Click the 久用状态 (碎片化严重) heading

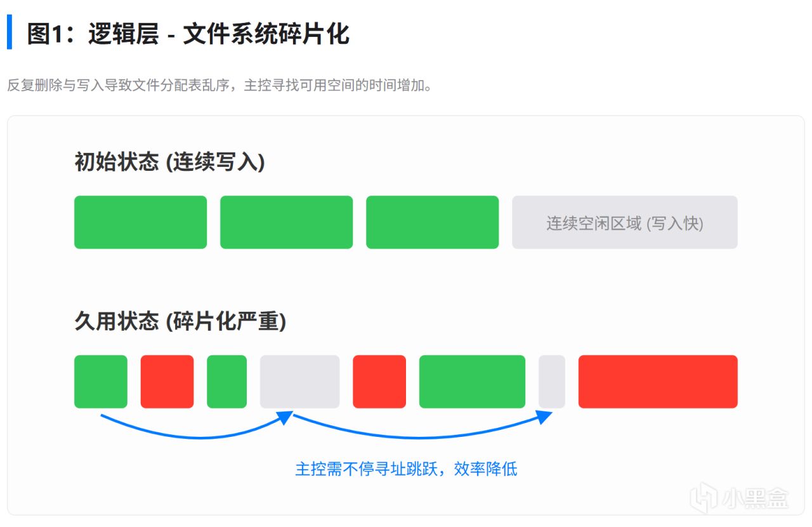[x=180, y=321]
